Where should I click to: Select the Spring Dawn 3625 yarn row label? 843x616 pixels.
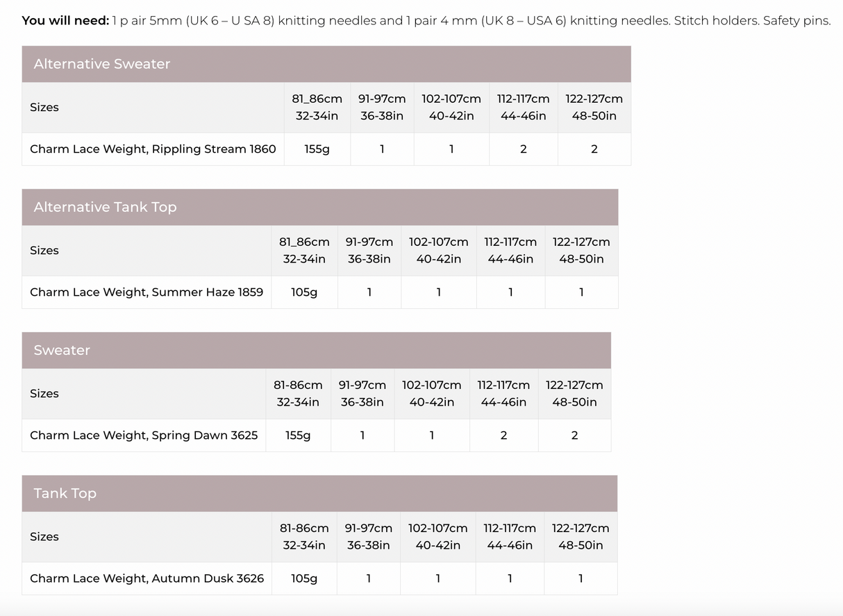[144, 435]
